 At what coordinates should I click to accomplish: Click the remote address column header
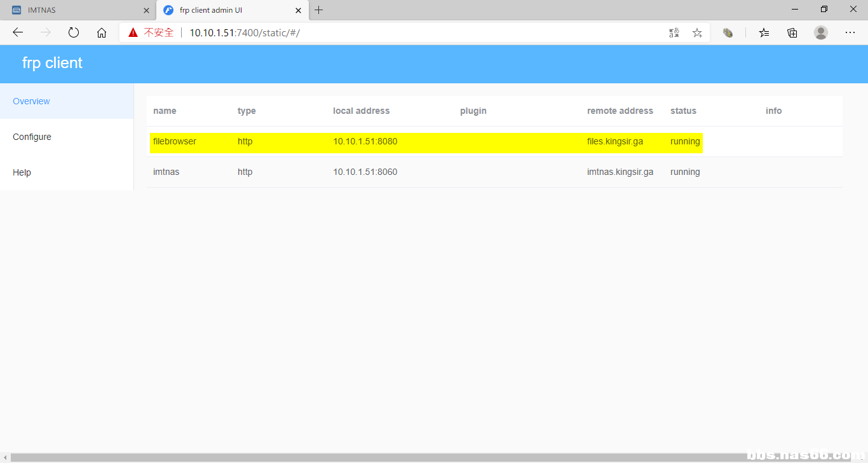click(620, 111)
